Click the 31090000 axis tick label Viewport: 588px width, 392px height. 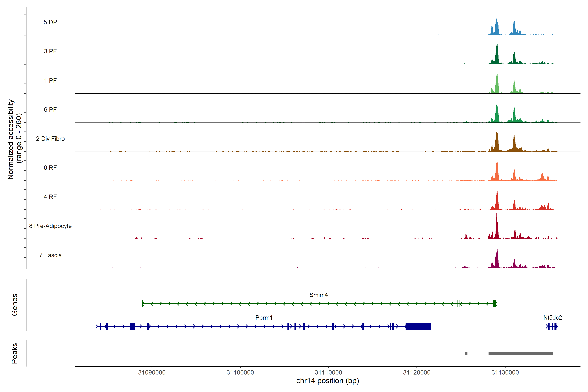(x=152, y=373)
